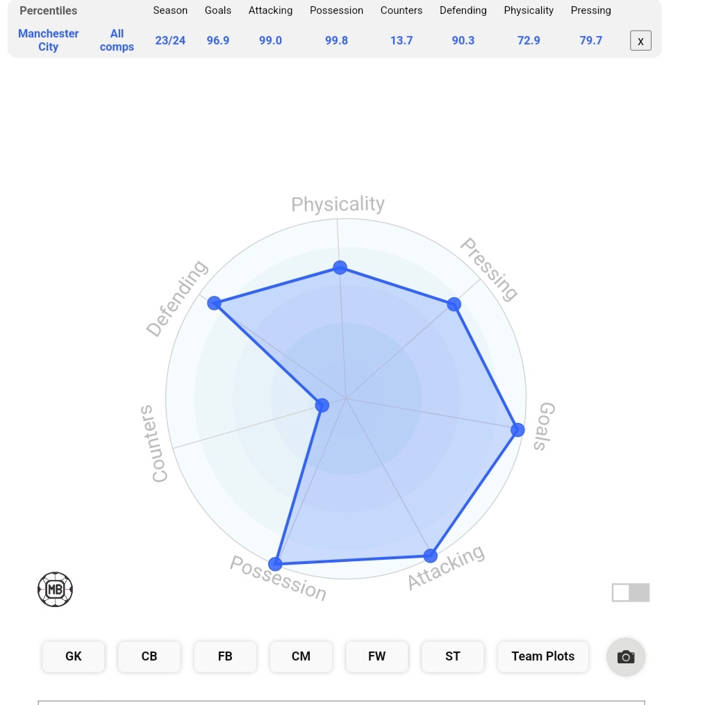728x705 pixels.
Task: Click the Manchester City team link
Action: point(49,40)
